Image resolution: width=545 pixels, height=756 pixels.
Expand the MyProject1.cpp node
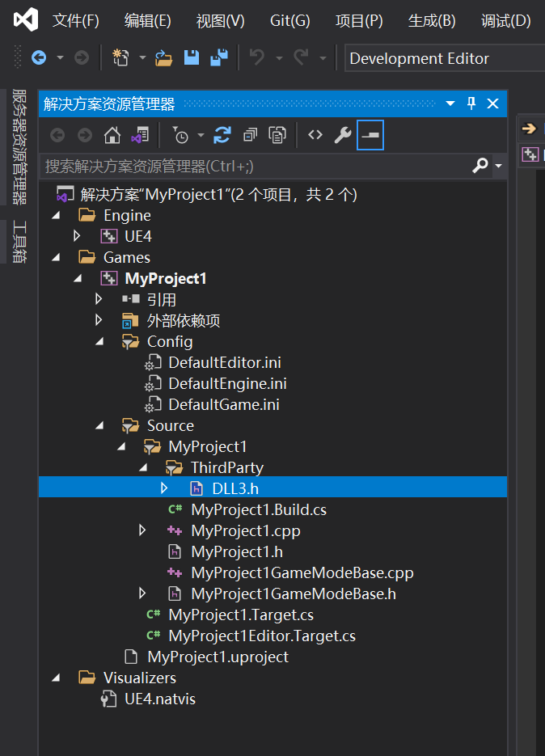142,530
